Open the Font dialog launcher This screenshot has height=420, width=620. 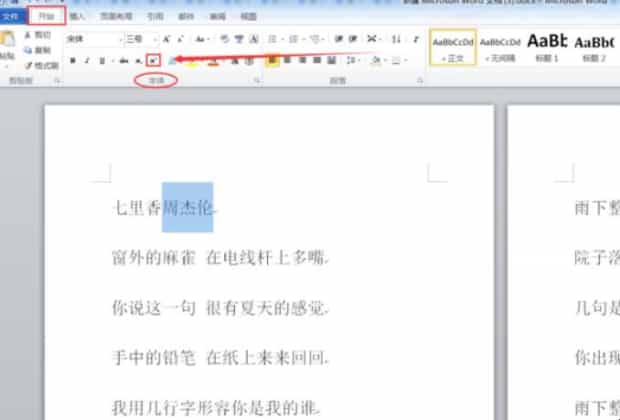coord(257,81)
